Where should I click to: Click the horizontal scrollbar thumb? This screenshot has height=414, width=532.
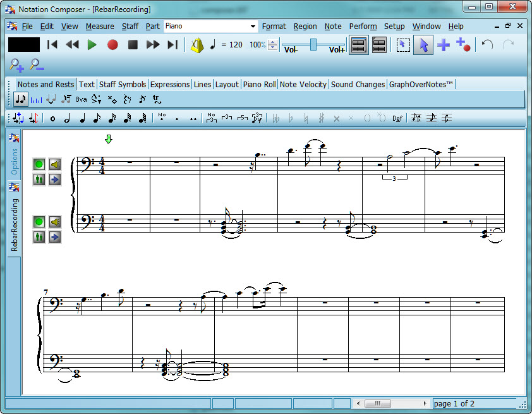[x=377, y=403]
